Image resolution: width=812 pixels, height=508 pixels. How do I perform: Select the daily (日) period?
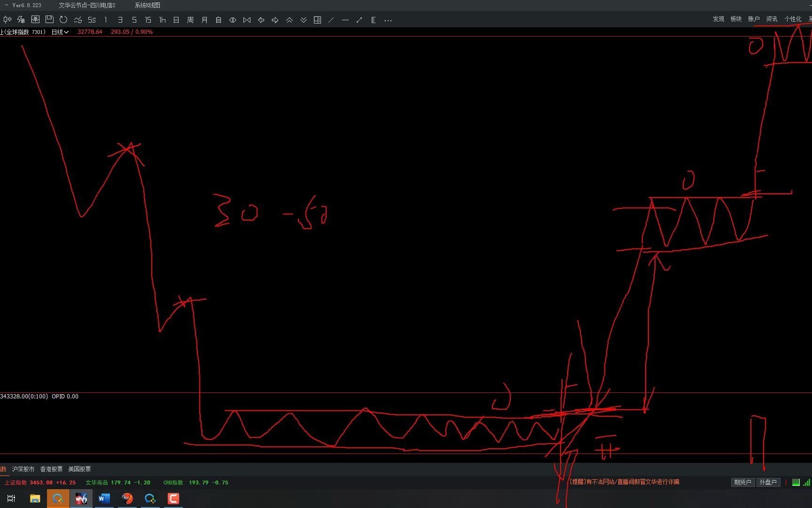[176, 20]
